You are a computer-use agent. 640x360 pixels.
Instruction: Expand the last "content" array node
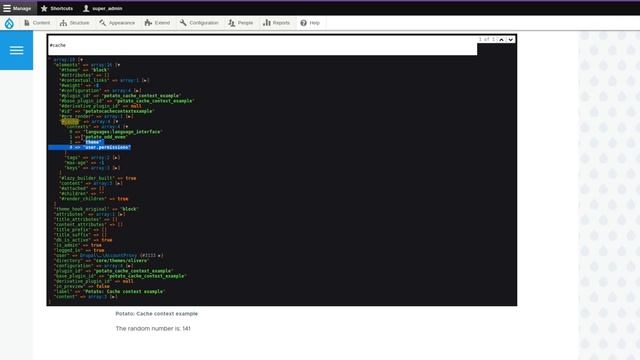click(114, 297)
